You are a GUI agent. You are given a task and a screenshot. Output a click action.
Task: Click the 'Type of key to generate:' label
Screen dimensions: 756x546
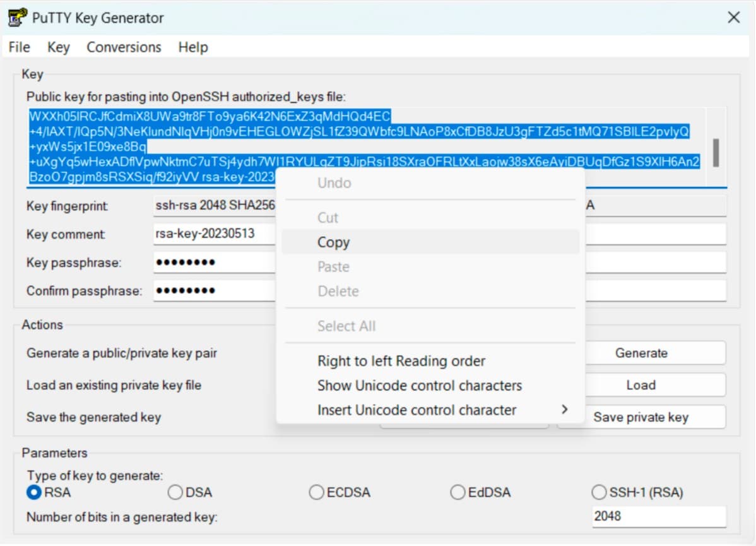(x=95, y=475)
